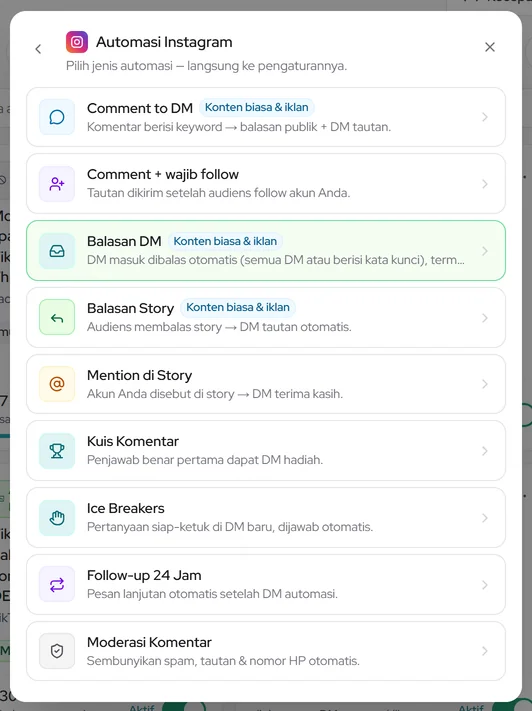Click text 'Komentar berisi keyword → balasan publik + DM tautan.'
This screenshot has width=532, height=711.
239,127
